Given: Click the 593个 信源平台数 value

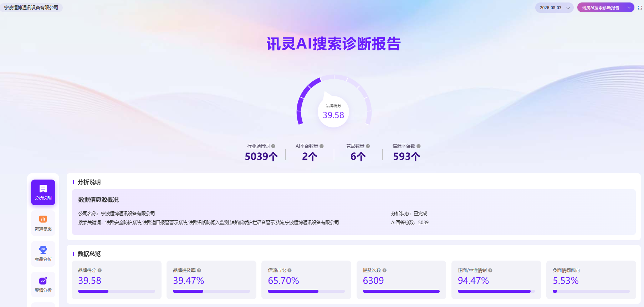Looking at the screenshot, I should tap(407, 156).
